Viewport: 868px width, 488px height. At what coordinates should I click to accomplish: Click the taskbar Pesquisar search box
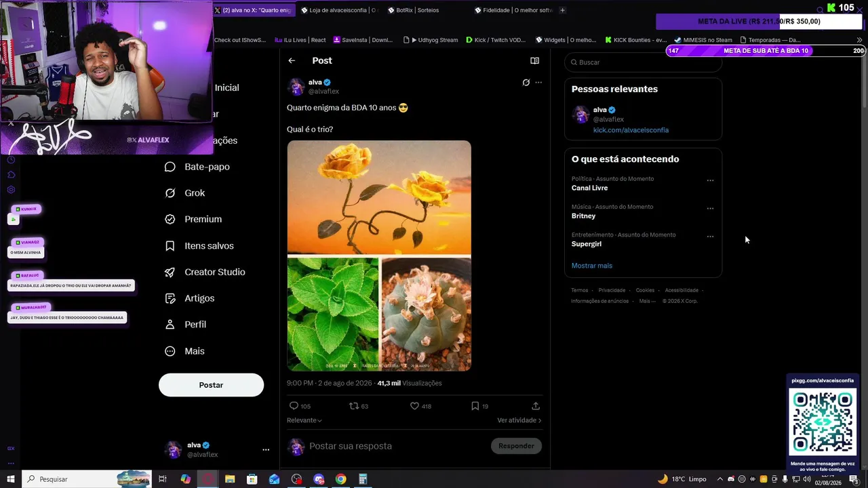[x=86, y=479]
